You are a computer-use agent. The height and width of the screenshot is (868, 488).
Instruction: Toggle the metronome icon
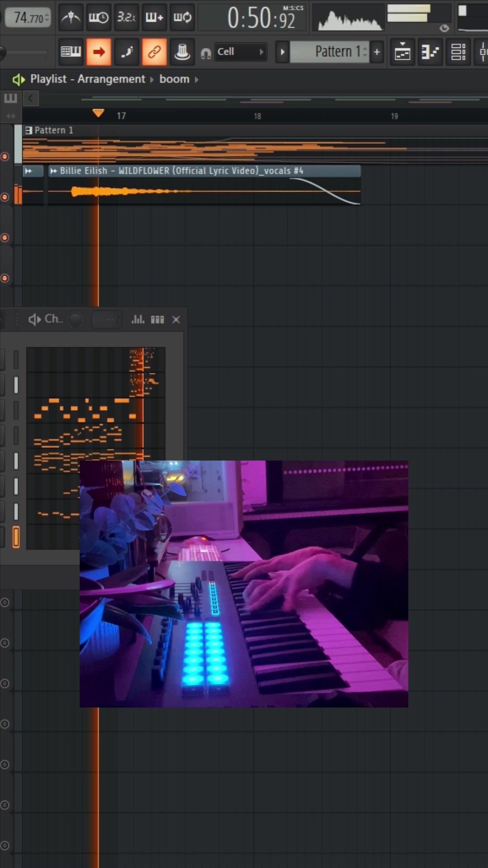[x=71, y=17]
